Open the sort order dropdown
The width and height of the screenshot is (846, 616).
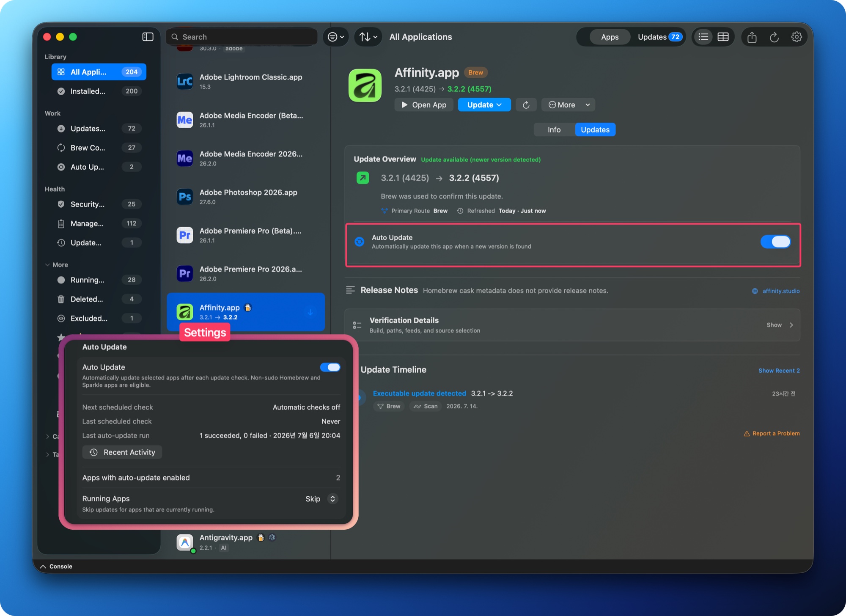pyautogui.click(x=368, y=37)
